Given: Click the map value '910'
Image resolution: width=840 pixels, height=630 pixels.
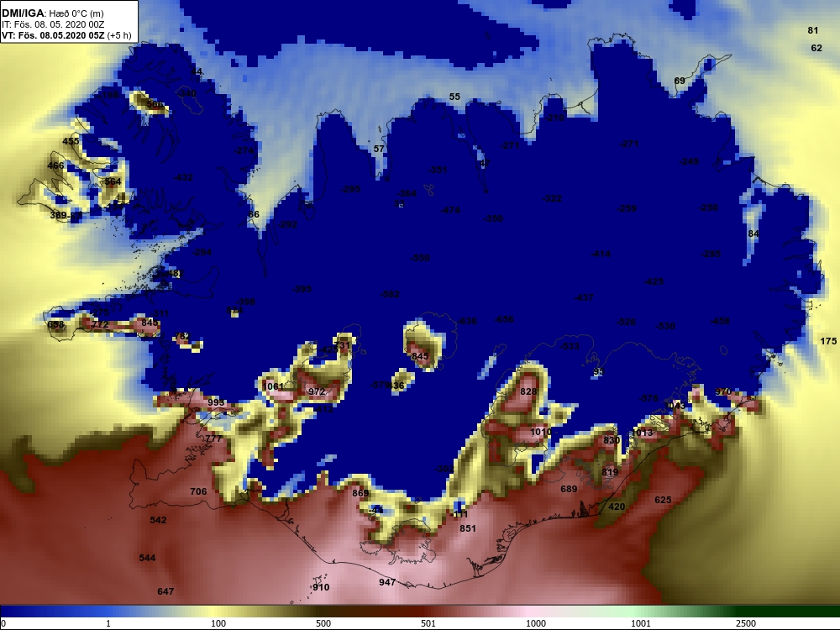Looking at the screenshot, I should coord(321,586).
